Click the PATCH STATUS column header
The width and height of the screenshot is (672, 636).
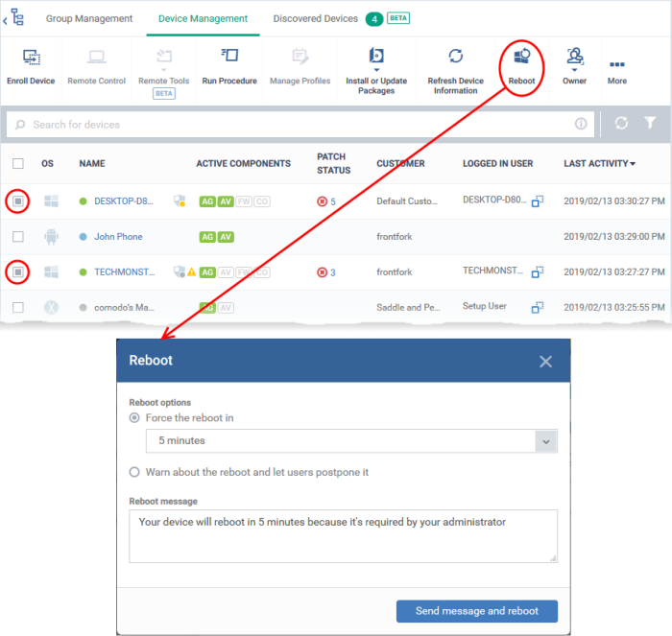333,163
